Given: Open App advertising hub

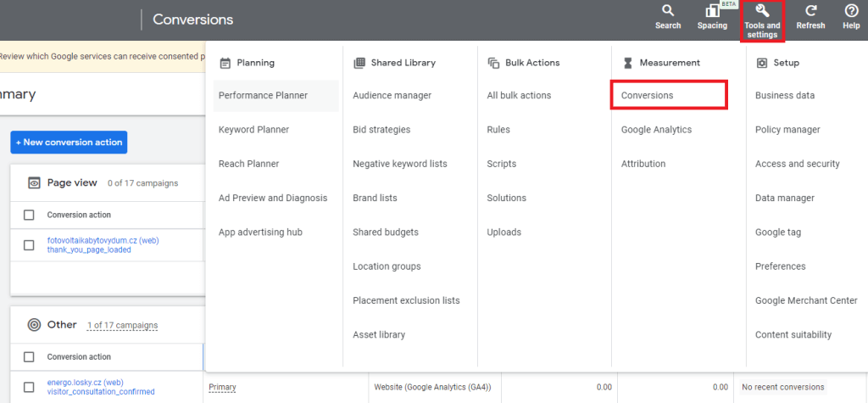Looking at the screenshot, I should click(260, 232).
